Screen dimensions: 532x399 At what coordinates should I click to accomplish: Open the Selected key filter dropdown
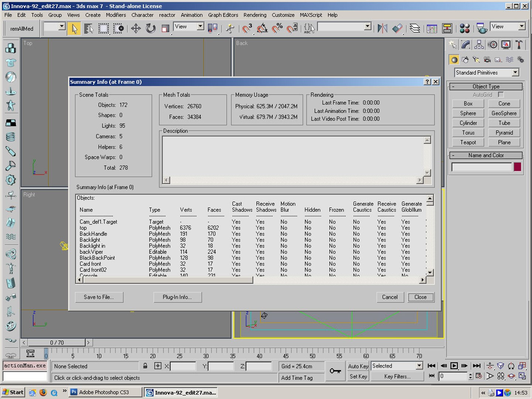pos(419,366)
